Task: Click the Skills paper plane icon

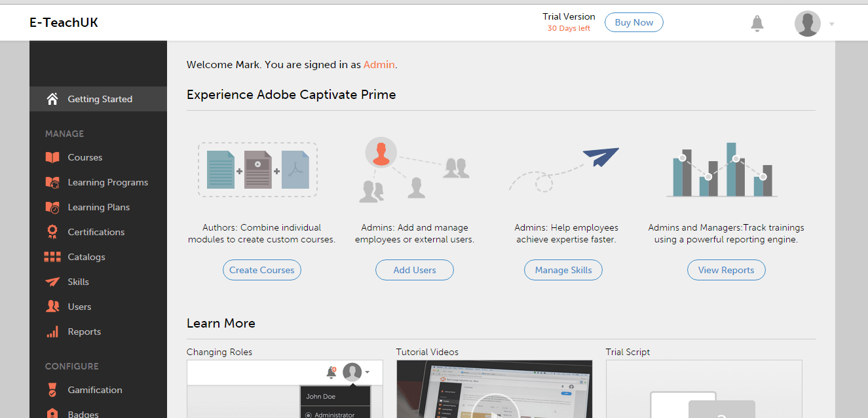Action: coord(52,282)
